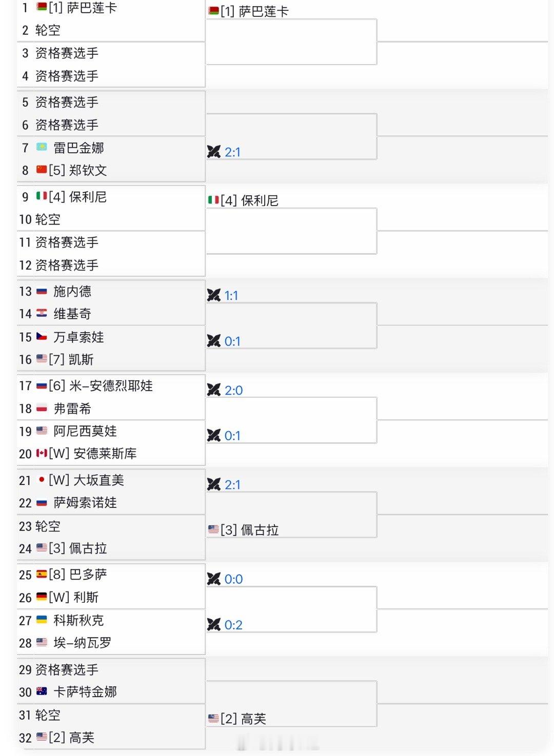
Task: Select second-round entry [4] 保利尼
Action: tap(249, 200)
